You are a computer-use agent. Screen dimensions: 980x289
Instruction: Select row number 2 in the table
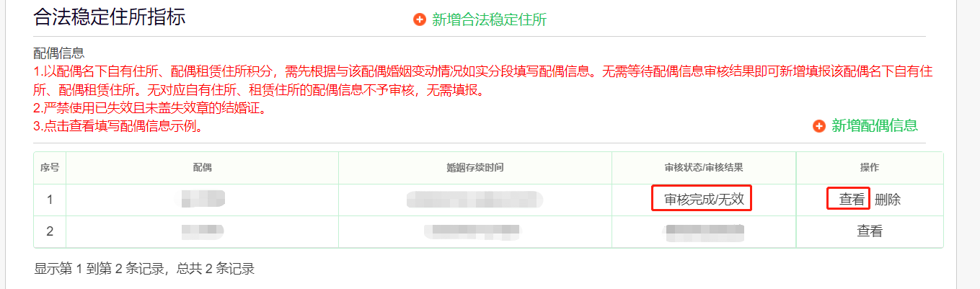coord(50,231)
